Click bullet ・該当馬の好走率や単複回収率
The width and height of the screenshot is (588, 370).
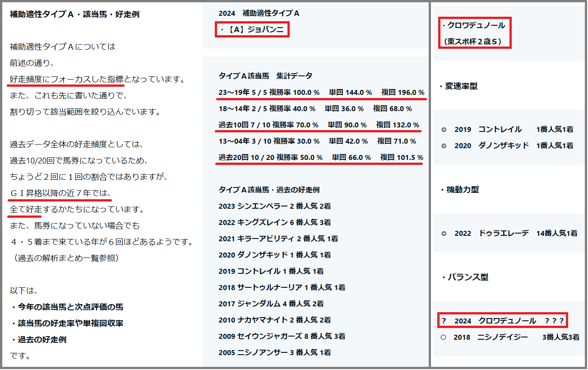(x=67, y=323)
